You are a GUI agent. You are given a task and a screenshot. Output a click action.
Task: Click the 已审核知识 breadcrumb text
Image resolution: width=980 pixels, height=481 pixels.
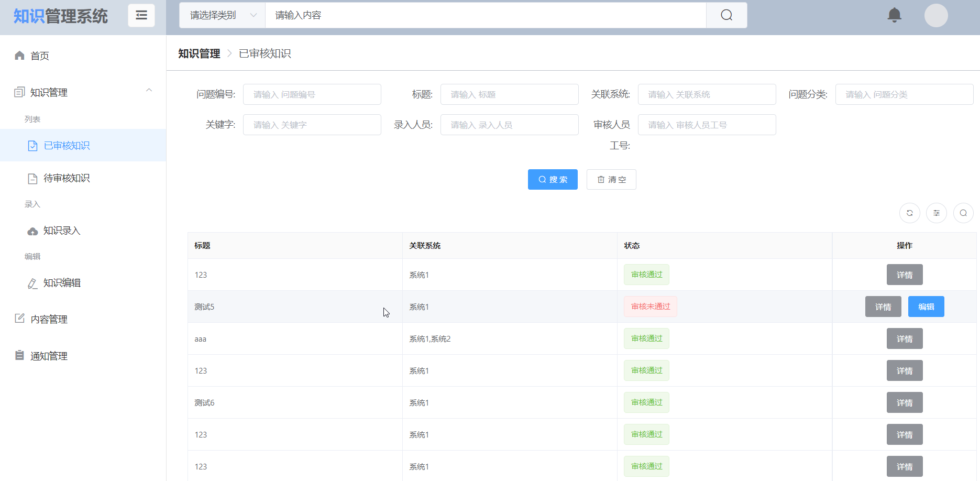coord(265,53)
